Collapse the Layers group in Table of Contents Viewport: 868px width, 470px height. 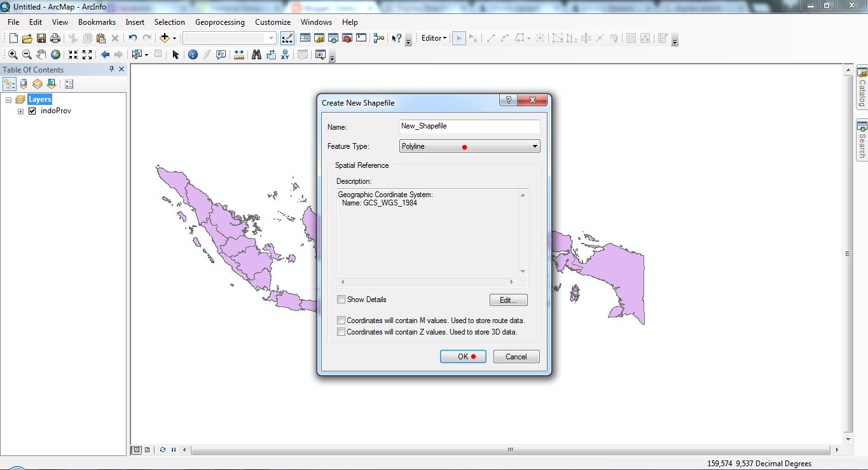click(x=8, y=99)
